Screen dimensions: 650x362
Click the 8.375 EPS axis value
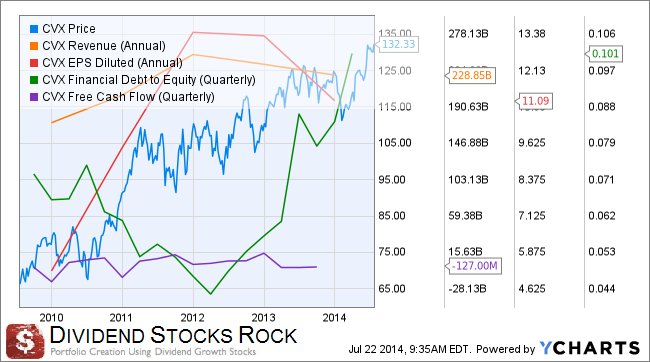coord(532,180)
